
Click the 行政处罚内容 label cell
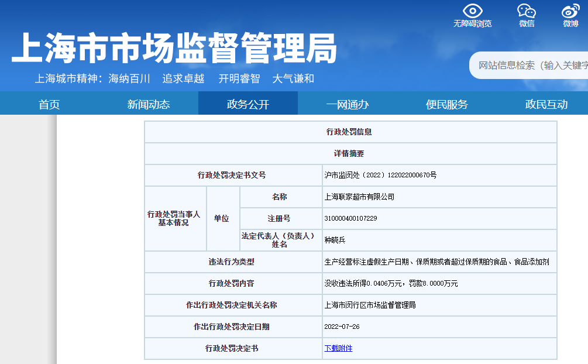(x=233, y=283)
